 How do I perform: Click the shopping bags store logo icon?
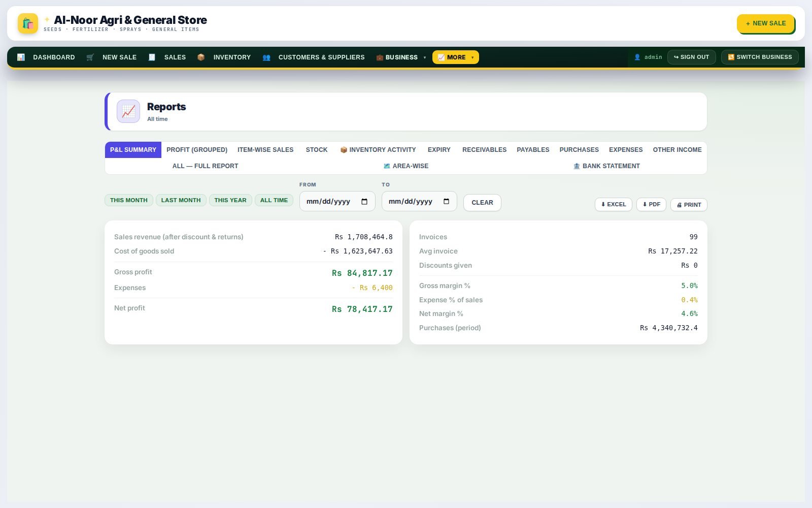(x=28, y=23)
